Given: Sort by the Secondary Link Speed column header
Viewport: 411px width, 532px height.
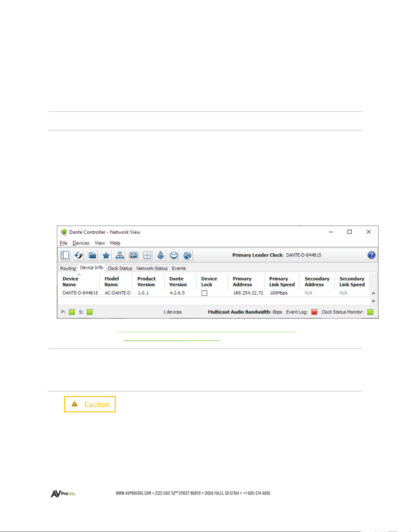Looking at the screenshot, I should pos(352,282).
